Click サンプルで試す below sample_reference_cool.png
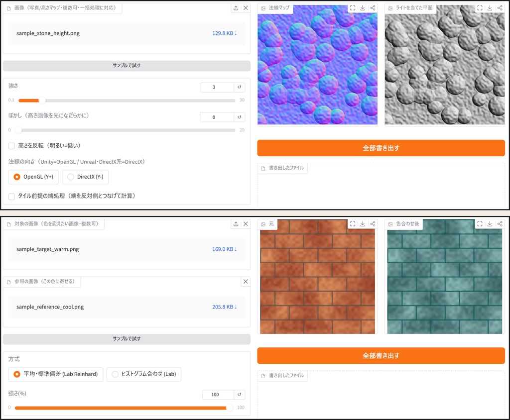The height and width of the screenshot is (420, 510). (x=127, y=339)
